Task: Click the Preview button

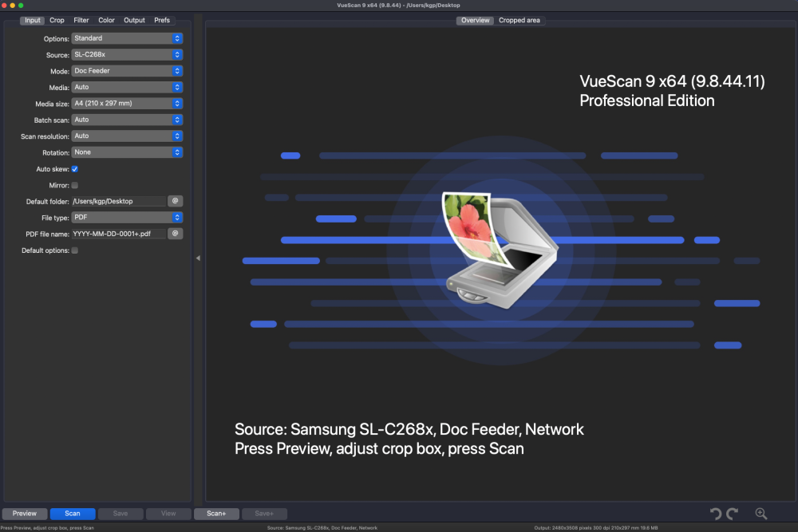Action: [x=25, y=514]
